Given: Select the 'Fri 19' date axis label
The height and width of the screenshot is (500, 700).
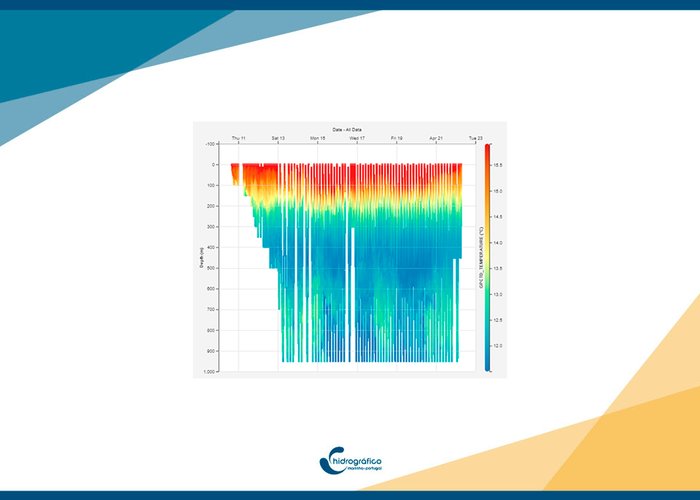Looking at the screenshot, I should coord(397,138).
